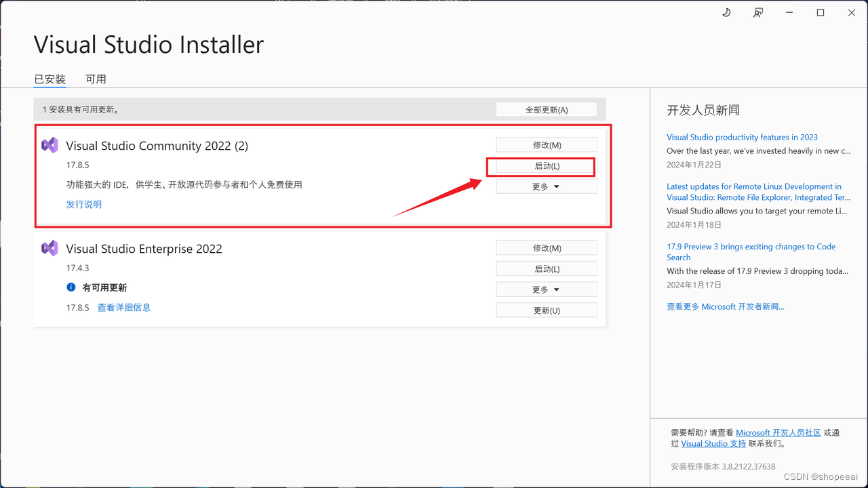The height and width of the screenshot is (488, 868).
Task: Click 修改(M) for Enterprise 2022
Action: 547,248
